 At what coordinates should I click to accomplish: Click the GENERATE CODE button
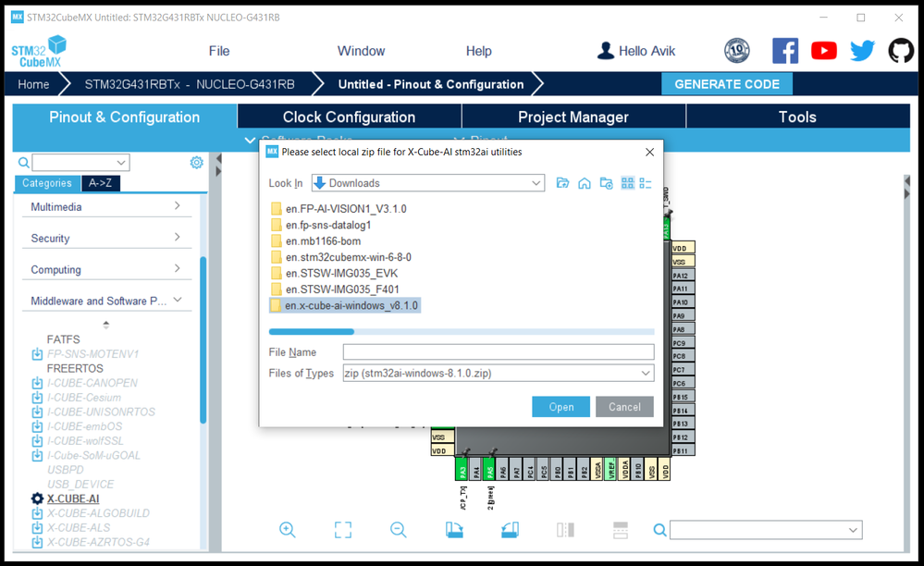point(727,84)
